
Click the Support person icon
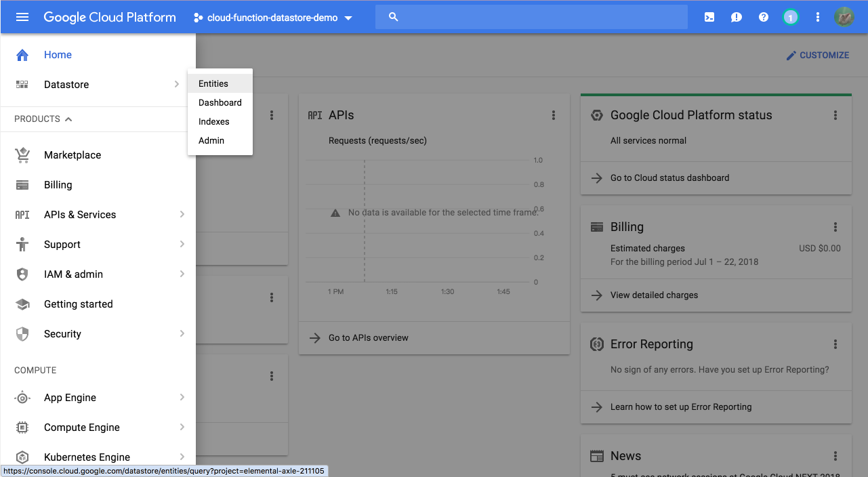(x=22, y=245)
